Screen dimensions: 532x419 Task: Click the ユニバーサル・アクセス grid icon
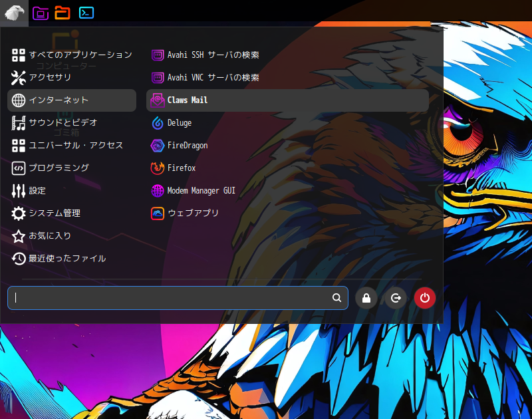(19, 146)
